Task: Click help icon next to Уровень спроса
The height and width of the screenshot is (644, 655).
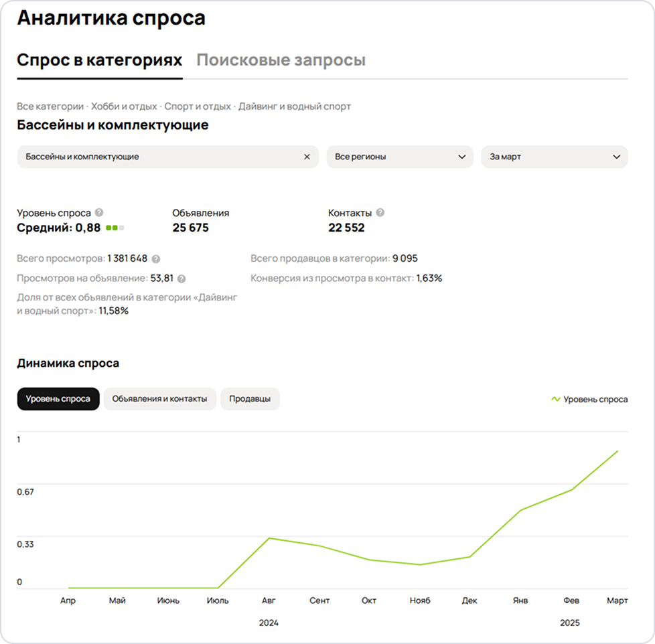Action: point(99,213)
